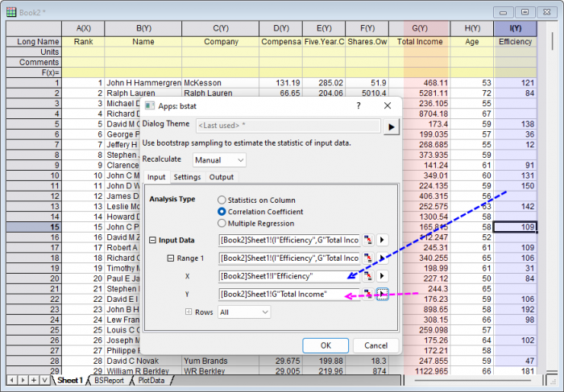564x392 pixels.
Task: Click the dialog help question mark
Action: [359, 105]
